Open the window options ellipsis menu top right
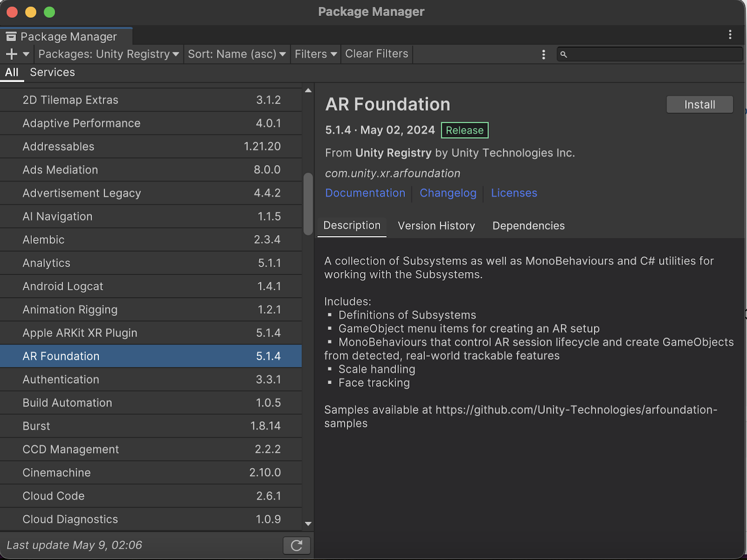 coord(731,34)
